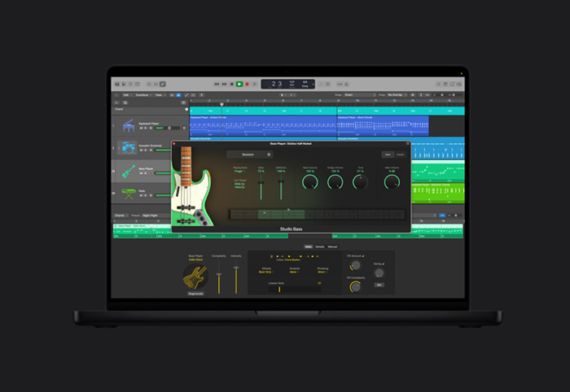Switch to Main tab in Studio Bass
This screenshot has height=392, width=570.
click(388, 155)
